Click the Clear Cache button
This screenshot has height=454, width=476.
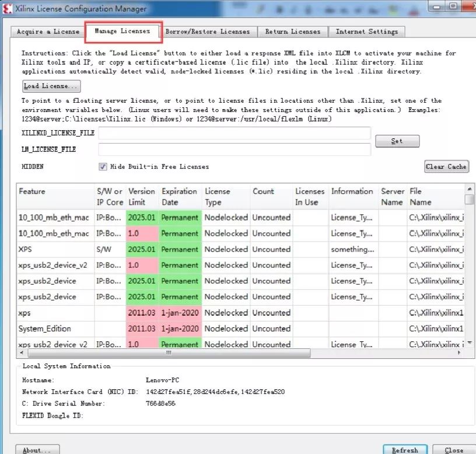(446, 166)
